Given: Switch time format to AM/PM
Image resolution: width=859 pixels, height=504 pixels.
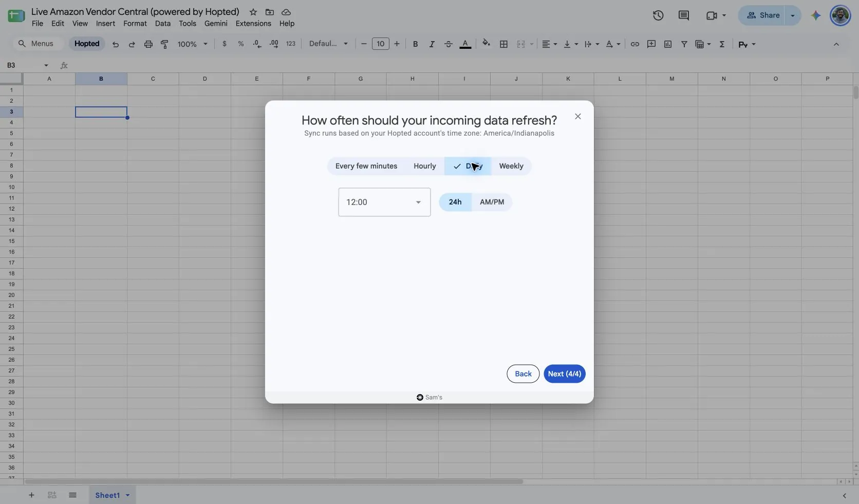Looking at the screenshot, I should click(x=492, y=202).
